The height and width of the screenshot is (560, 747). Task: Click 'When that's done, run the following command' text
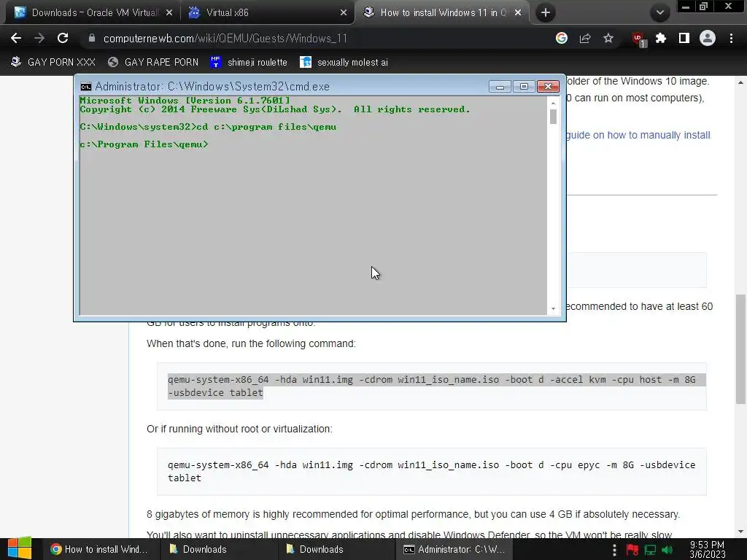[251, 344]
